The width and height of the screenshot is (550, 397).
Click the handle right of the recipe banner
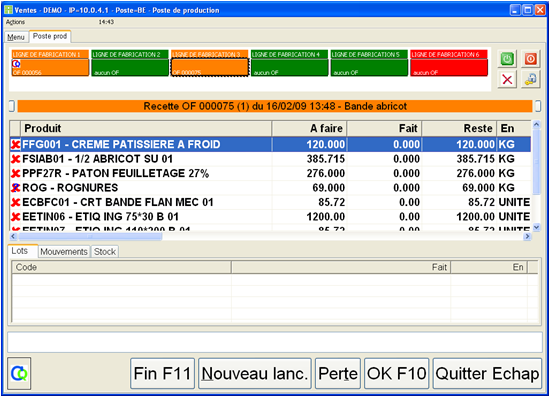click(x=538, y=106)
